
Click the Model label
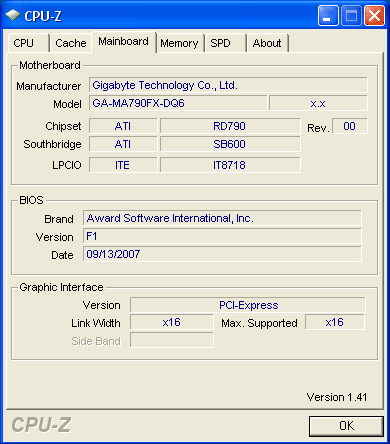click(x=67, y=104)
